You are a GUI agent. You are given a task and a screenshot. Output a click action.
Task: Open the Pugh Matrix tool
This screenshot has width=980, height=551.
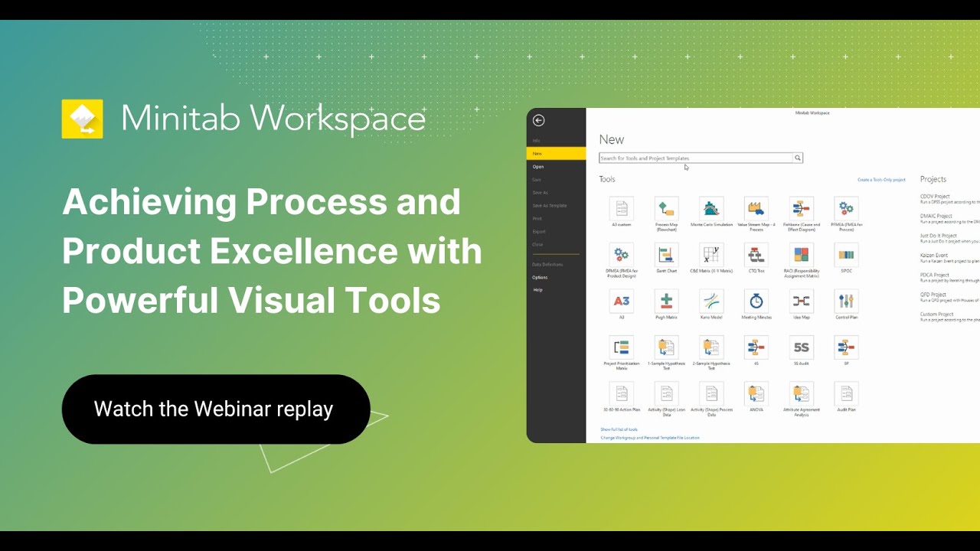click(x=666, y=301)
